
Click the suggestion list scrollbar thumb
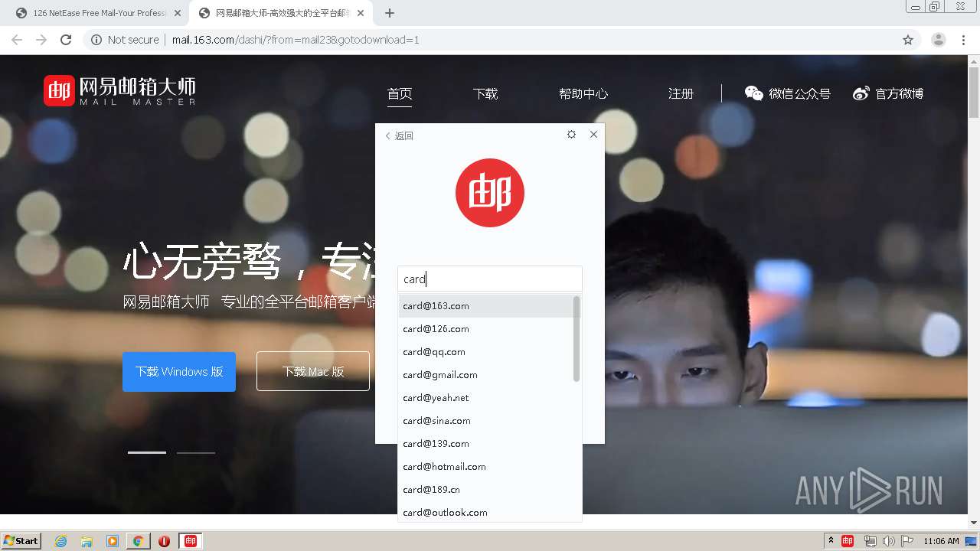coord(577,338)
